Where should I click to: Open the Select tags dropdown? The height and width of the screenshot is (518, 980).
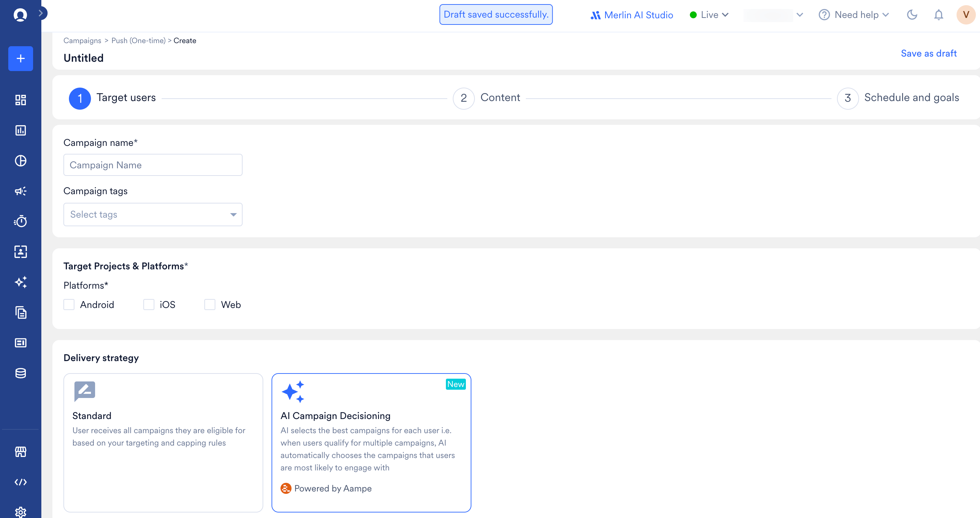[x=153, y=215]
